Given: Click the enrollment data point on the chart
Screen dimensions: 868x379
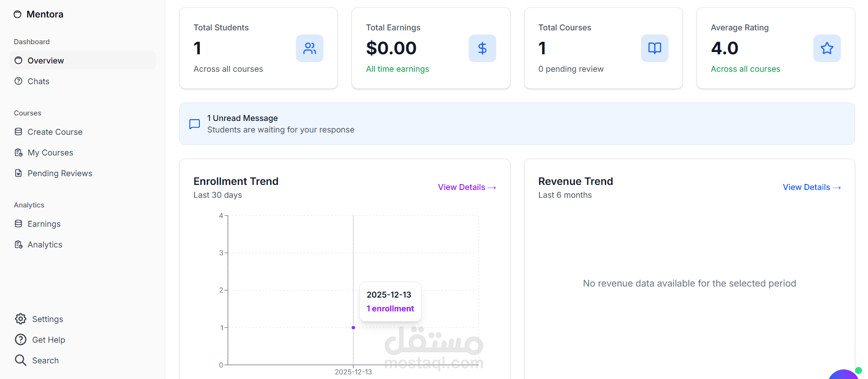Looking at the screenshot, I should click(x=353, y=327).
